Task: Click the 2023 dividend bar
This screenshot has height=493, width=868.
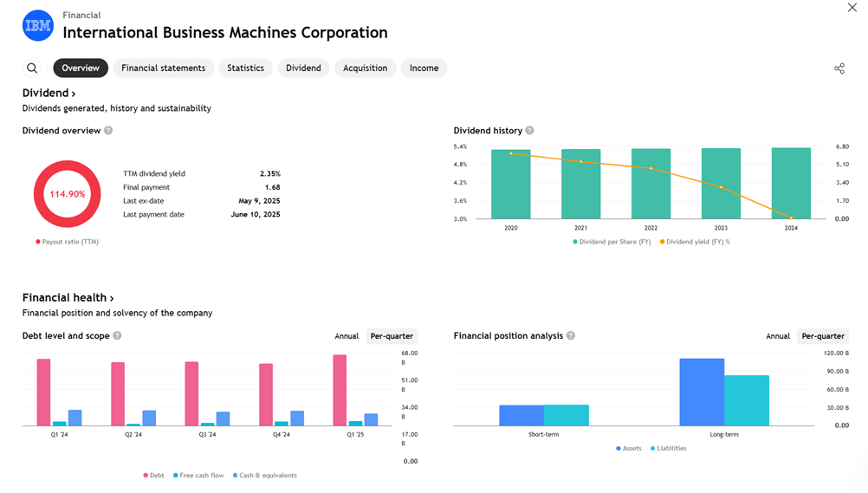Action: click(721, 184)
